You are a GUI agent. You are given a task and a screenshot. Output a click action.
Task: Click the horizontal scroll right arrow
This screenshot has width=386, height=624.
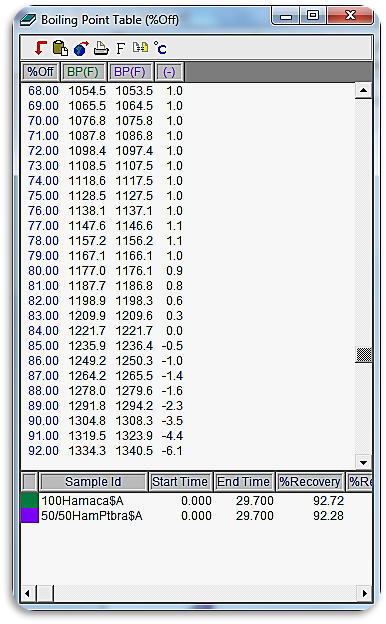click(365, 593)
